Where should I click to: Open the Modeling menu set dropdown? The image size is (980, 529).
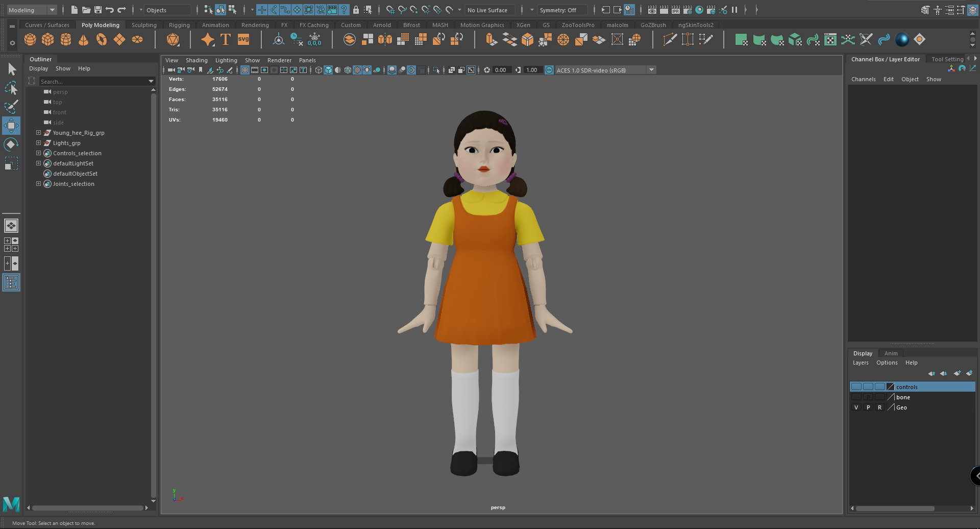click(x=31, y=10)
